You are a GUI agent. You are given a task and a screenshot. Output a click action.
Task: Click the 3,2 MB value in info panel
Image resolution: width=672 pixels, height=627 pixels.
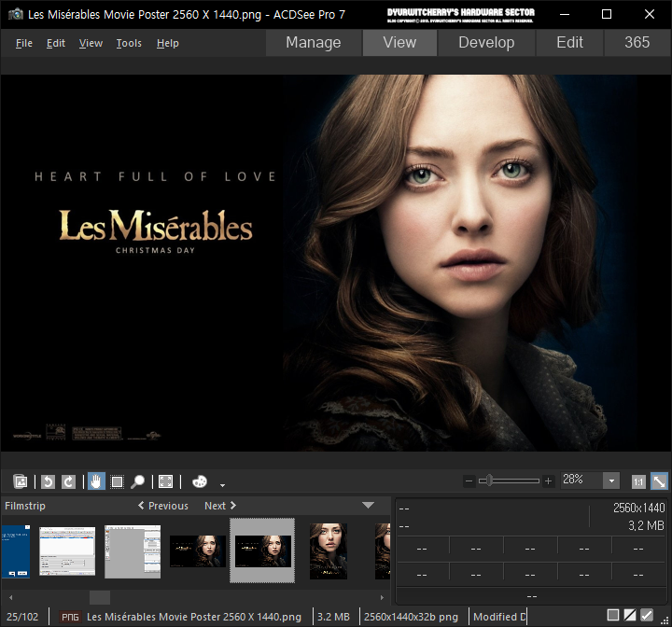646,525
